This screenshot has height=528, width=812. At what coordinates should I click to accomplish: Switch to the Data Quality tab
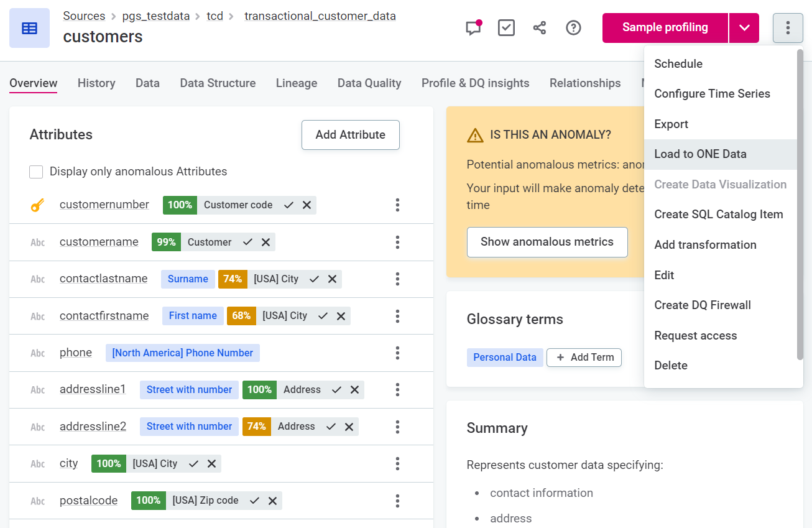(369, 83)
